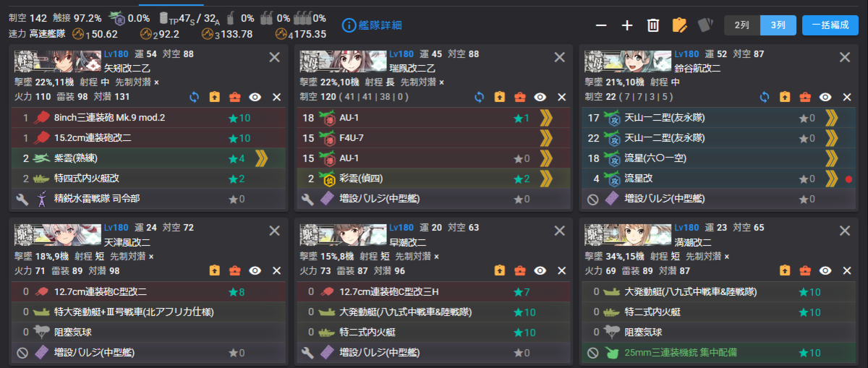Viewport: 868px width, 368px height.
Task: Toggle visibility eye on the 瑞鳳改二乙 card
Action: (540, 97)
